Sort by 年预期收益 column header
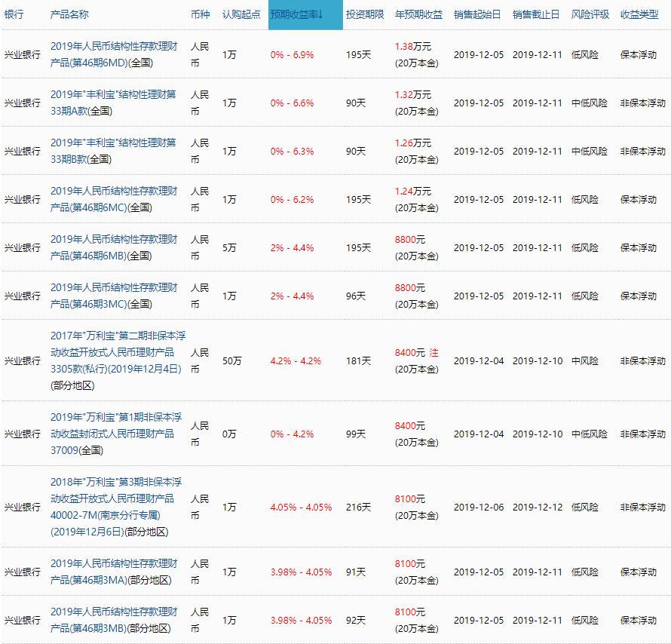Screen dimensions: 671x644 418,14
